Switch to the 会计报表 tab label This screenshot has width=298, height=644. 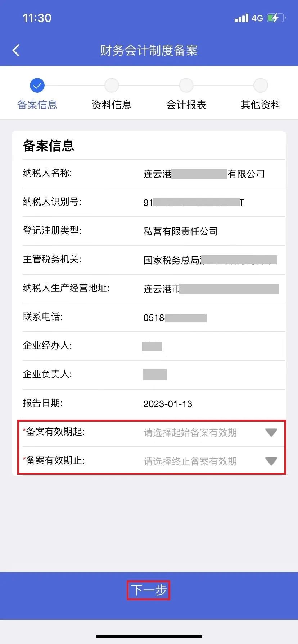186,105
